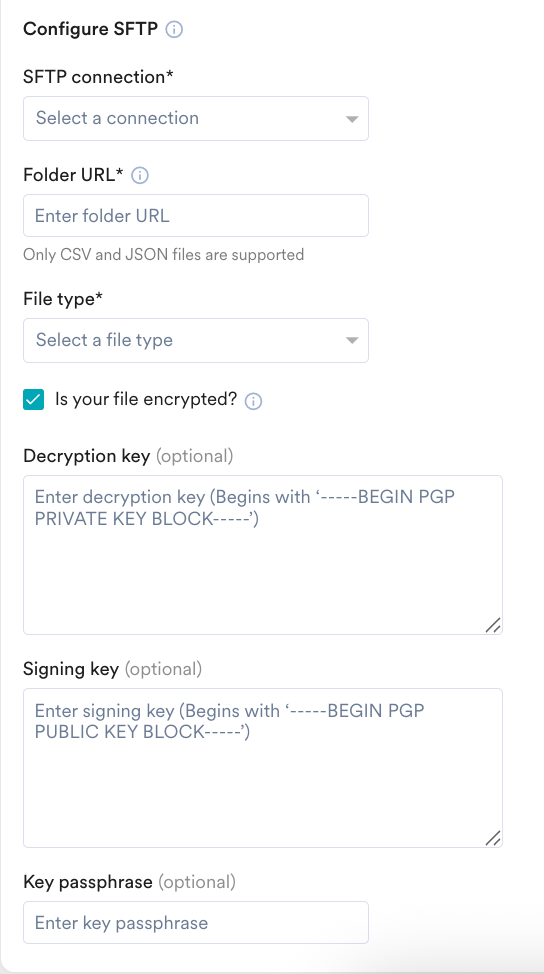
Task: Uncheck the file encrypted checkbox
Action: click(34, 400)
